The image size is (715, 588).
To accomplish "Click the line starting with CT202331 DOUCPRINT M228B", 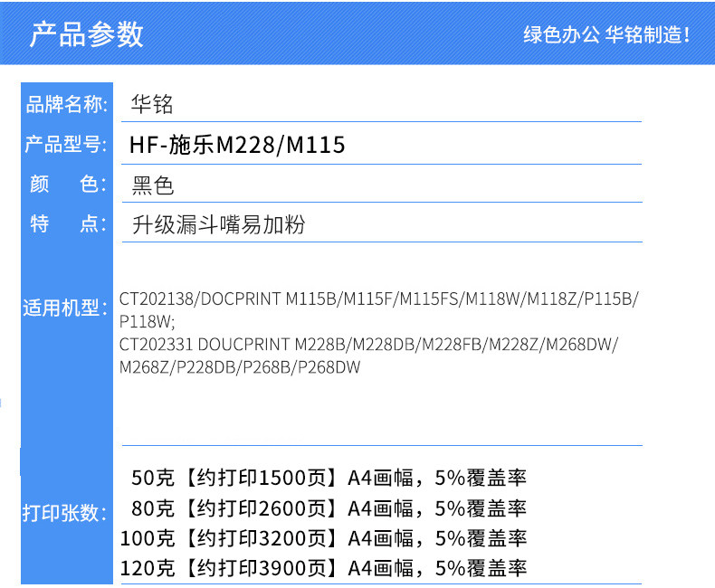I will pos(369,345).
